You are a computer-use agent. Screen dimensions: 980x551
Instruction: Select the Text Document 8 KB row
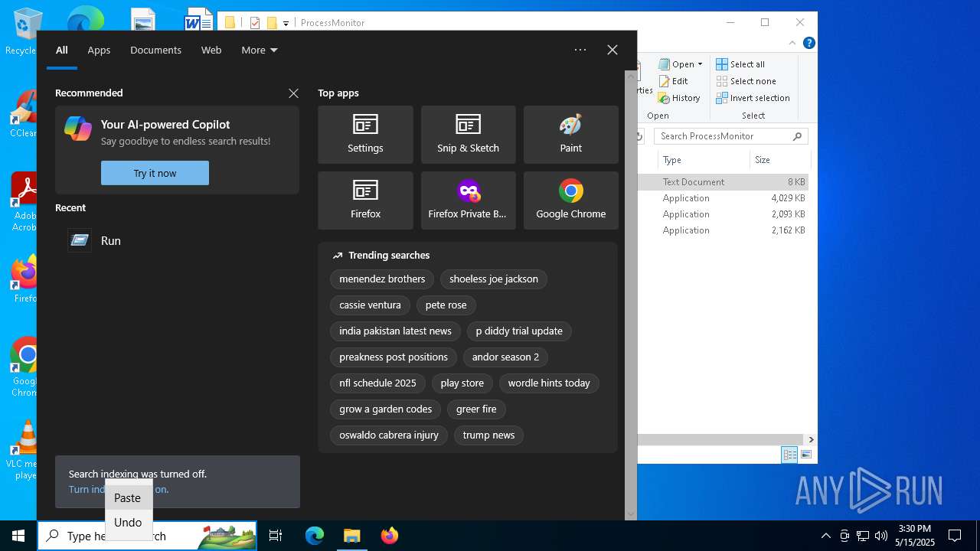(x=724, y=182)
